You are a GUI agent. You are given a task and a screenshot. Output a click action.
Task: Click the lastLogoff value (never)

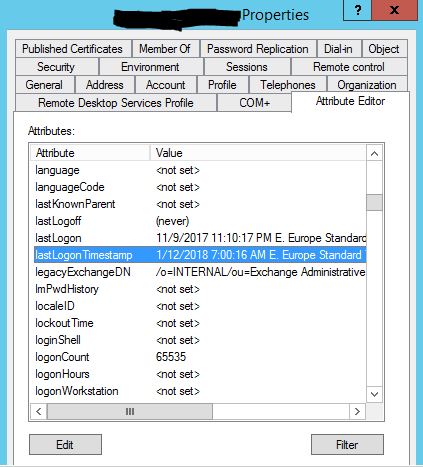tap(173, 221)
